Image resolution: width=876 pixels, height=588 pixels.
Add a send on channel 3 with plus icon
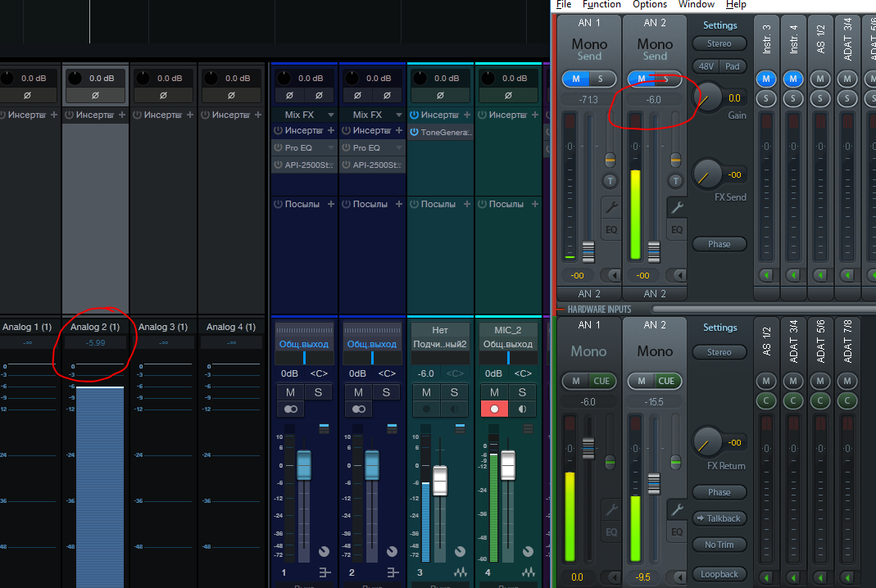click(466, 204)
